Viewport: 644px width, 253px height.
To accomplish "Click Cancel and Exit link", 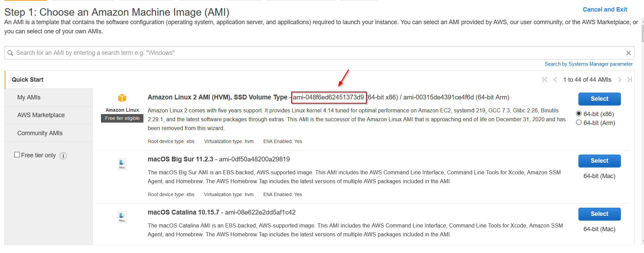I will coord(605,10).
